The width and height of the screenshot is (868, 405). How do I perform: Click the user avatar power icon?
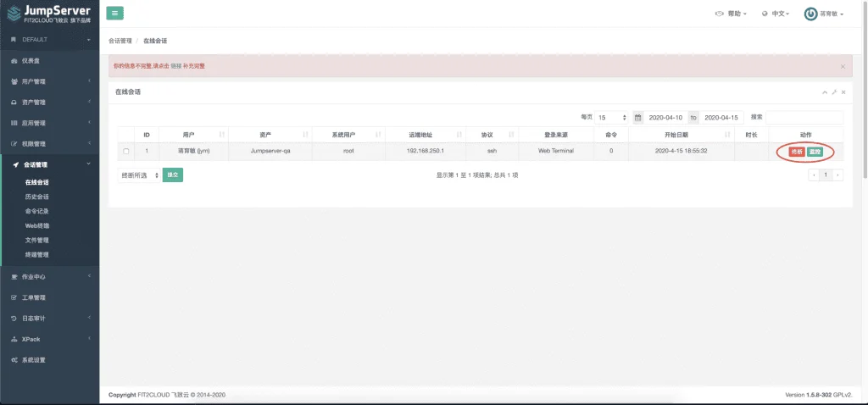tap(810, 14)
